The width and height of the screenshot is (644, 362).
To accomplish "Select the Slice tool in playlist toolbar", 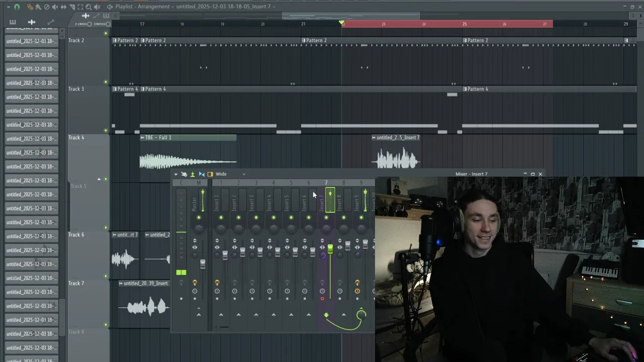I will pos(72,7).
